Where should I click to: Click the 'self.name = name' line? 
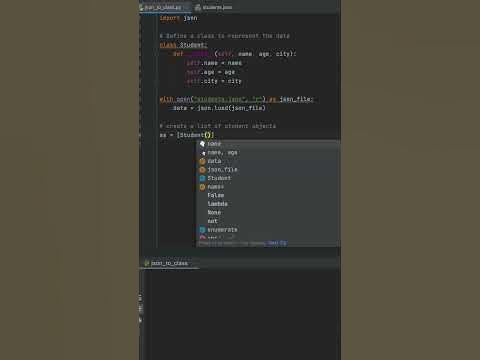(214, 63)
